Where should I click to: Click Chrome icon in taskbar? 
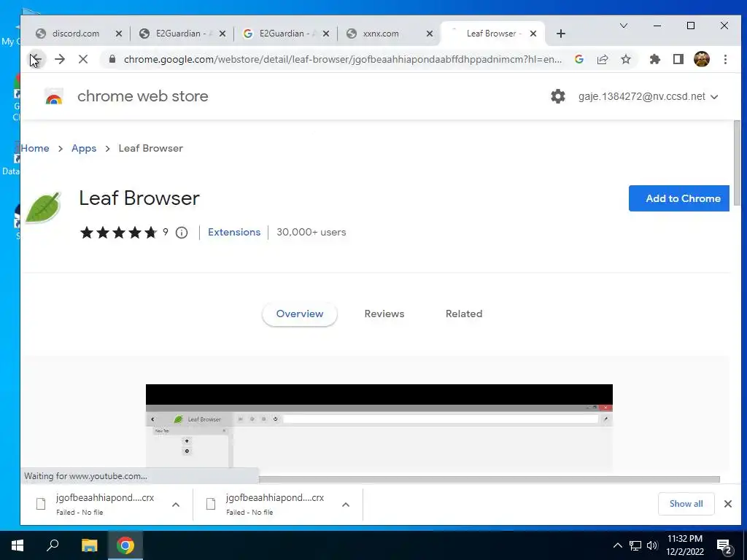coord(125,545)
